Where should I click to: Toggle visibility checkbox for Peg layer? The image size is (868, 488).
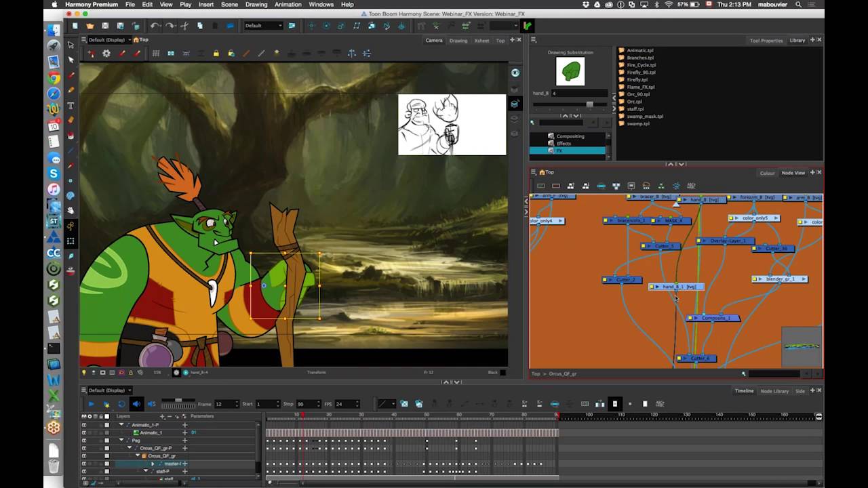pyautogui.click(x=84, y=441)
